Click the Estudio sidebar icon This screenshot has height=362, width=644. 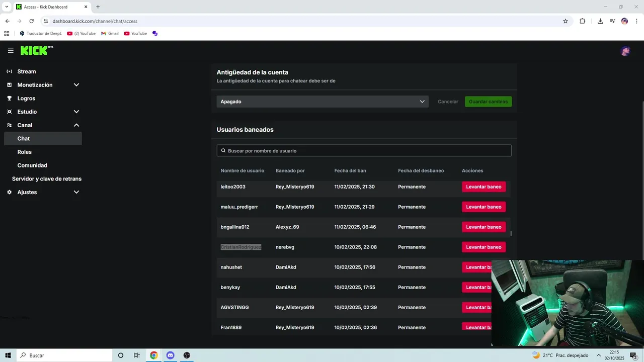click(x=9, y=112)
